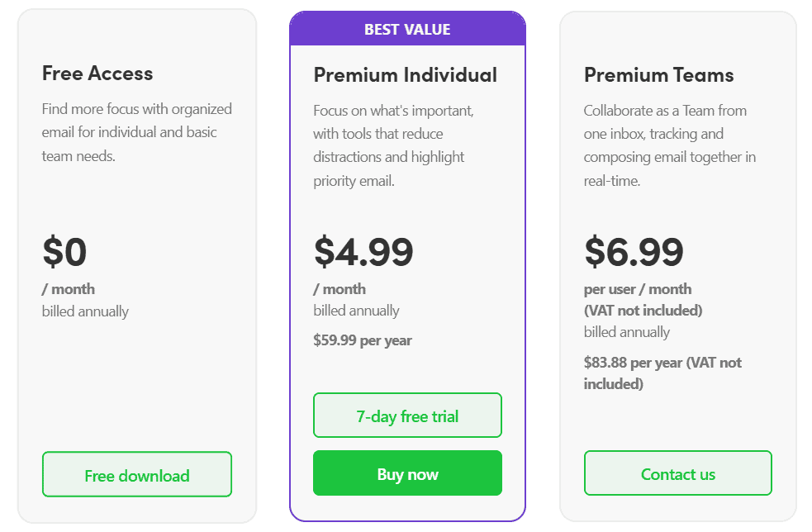Click the per user / month label
This screenshot has height=532, width=812.
[x=638, y=289]
